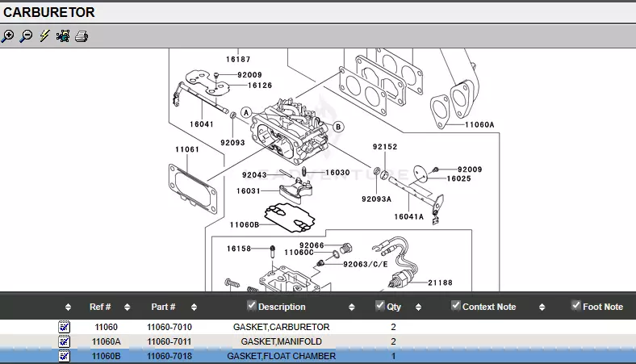Click the sort arrows right of Qty
This screenshot has height=364, width=636.
[418, 307]
